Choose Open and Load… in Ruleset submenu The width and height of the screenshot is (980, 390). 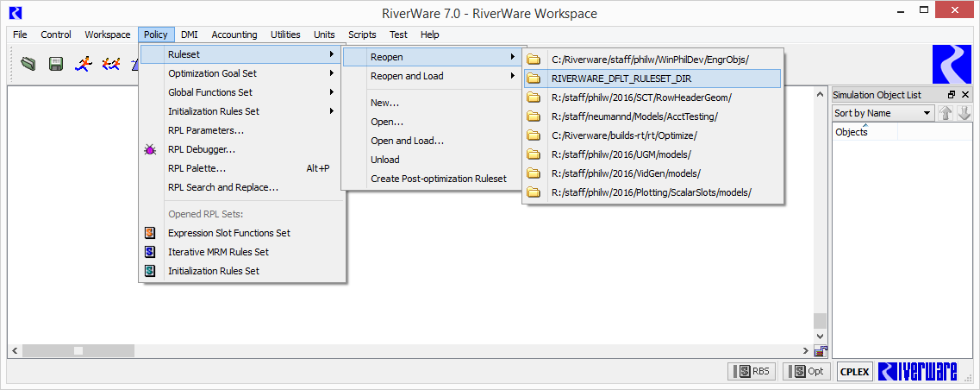pyautogui.click(x=431, y=141)
